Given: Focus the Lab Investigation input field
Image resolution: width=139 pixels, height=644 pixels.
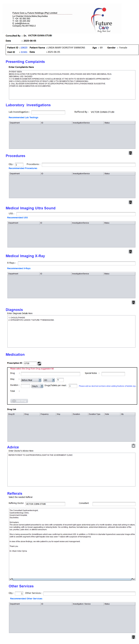Looking at the screenshot, I should pos(48,112).
